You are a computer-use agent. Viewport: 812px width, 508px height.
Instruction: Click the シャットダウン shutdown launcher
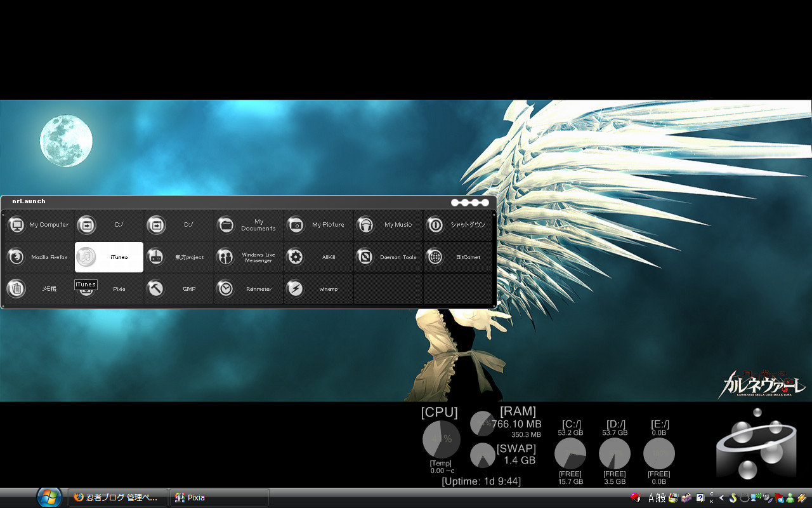click(458, 225)
